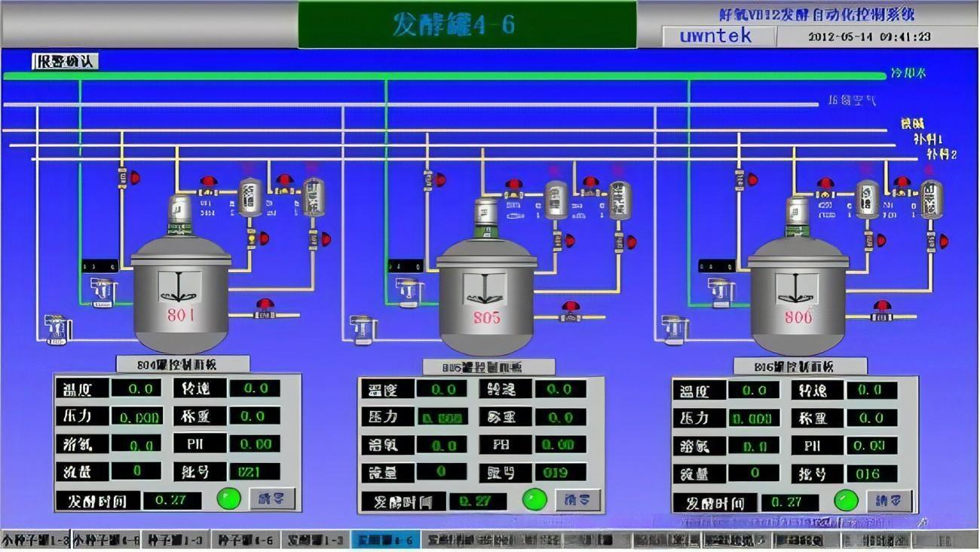This screenshot has height=552, width=980.
Task: Click the 温度 value field in tank 804 panel
Action: 136,388
